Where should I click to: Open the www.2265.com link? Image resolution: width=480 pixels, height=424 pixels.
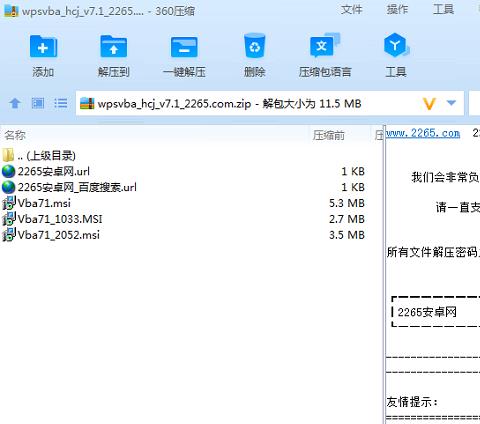[x=423, y=134]
